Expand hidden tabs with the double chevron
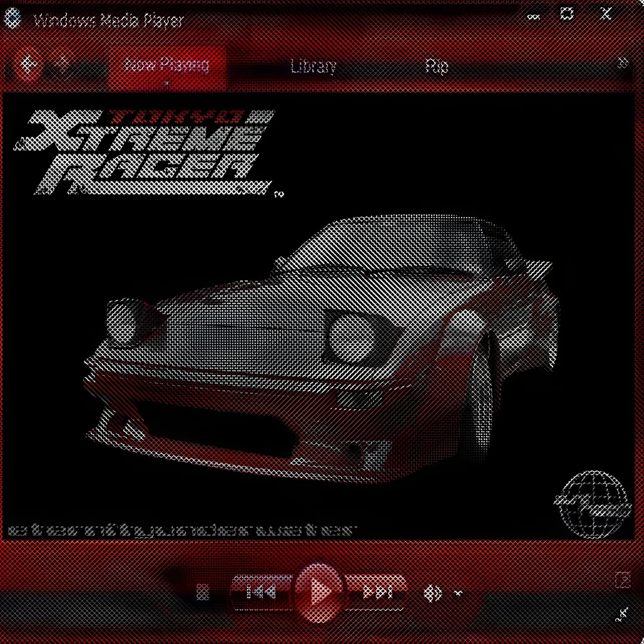The width and height of the screenshot is (644, 644). pos(623,63)
